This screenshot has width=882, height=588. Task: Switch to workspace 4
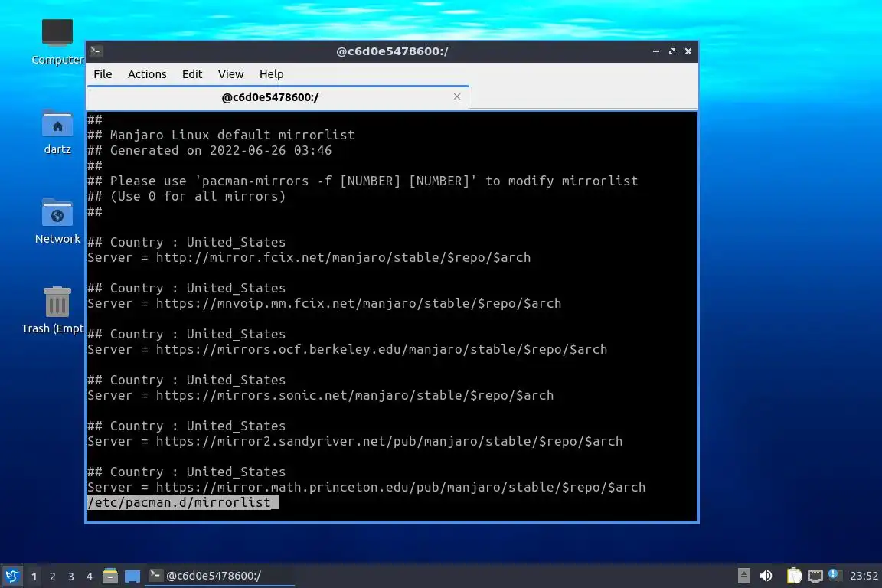point(90,577)
